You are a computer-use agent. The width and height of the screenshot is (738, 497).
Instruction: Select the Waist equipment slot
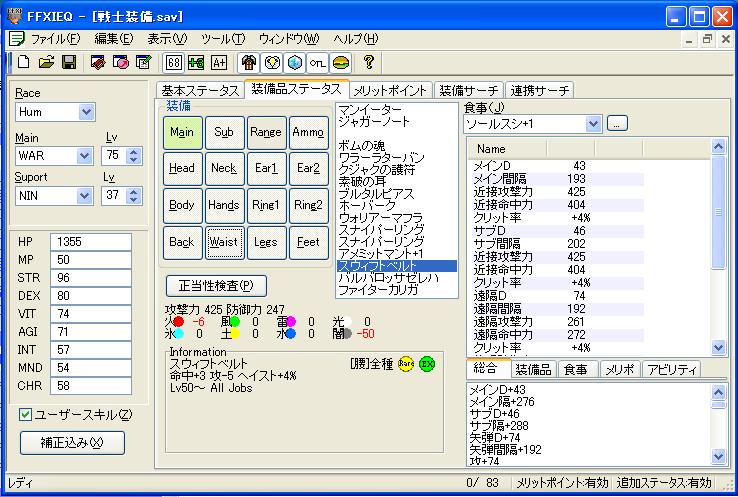click(x=225, y=243)
